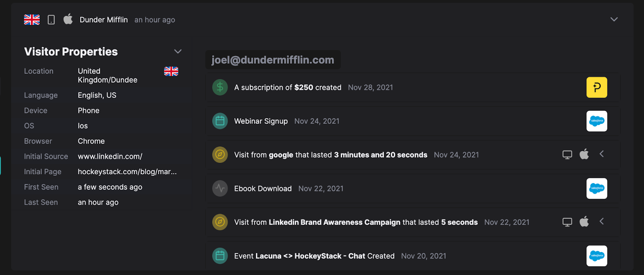Screen dimensions: 644x275
Task: Click the teal calendar icon beside Webinar Signup
Action: 220,121
